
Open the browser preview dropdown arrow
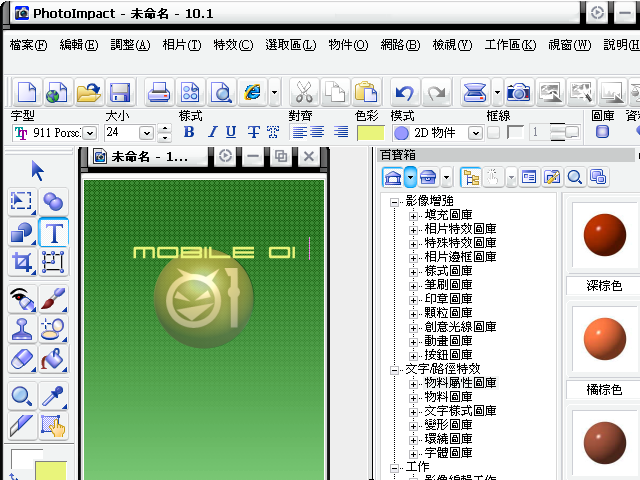click(274, 92)
